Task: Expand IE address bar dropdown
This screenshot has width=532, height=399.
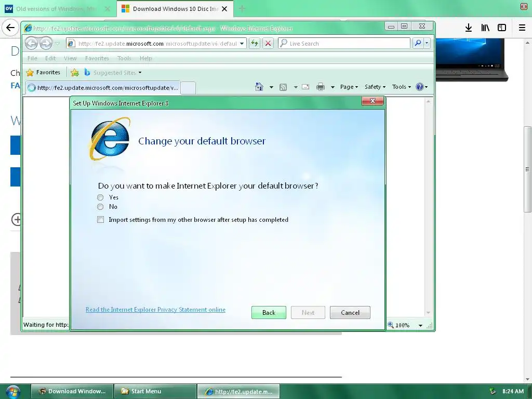Action: 242,44
